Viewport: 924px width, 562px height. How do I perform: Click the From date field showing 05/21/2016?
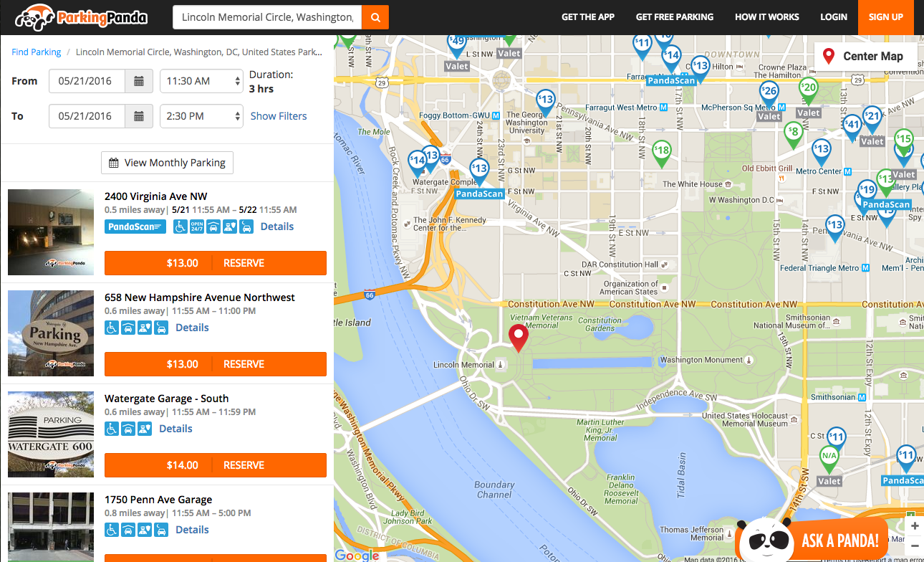tap(87, 81)
